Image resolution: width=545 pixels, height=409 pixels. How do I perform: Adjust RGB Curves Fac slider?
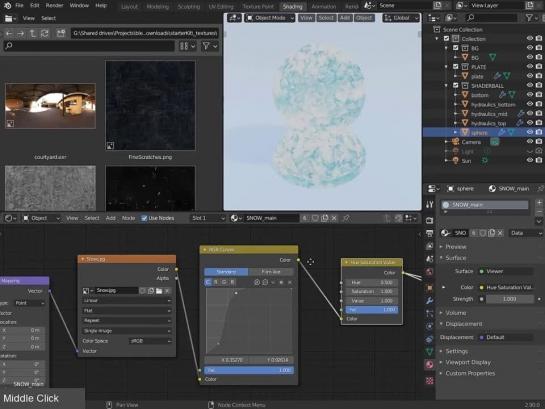click(x=249, y=370)
